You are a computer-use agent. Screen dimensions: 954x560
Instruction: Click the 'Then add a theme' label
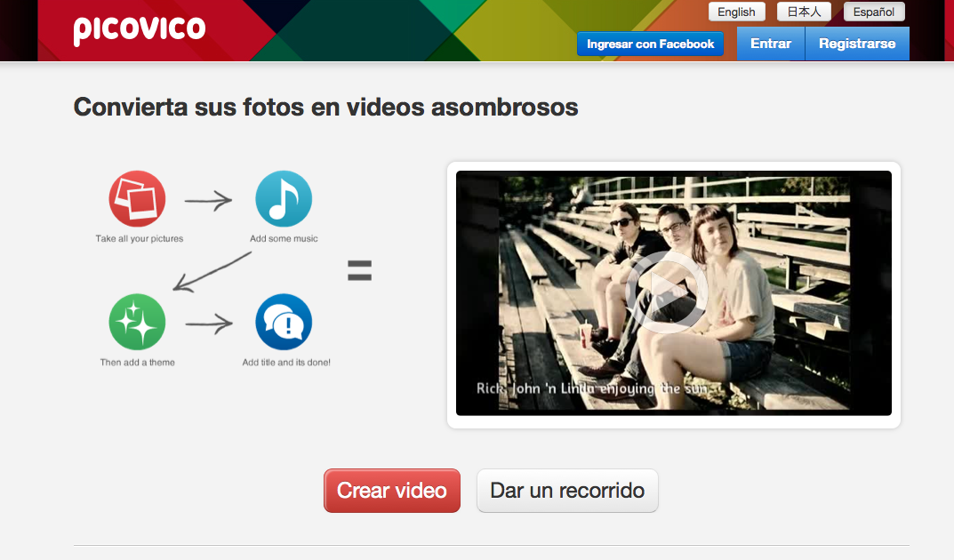click(x=137, y=363)
